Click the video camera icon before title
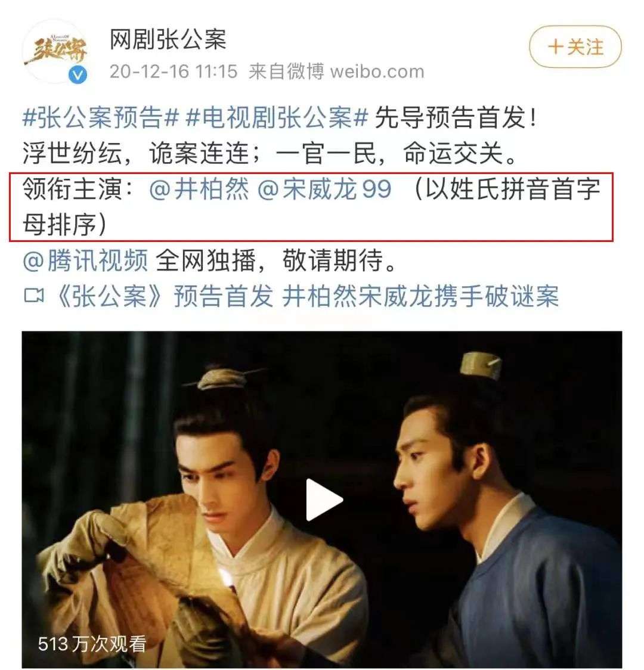644x670 pixels. pos(34,296)
